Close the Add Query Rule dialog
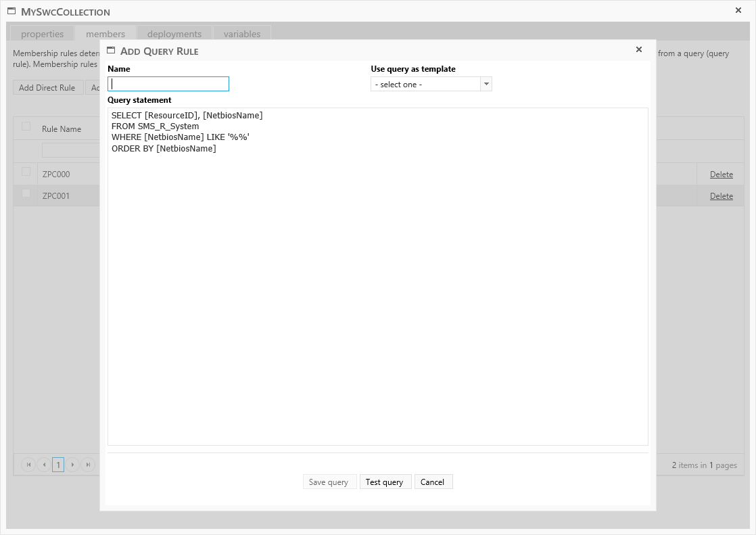 [x=639, y=49]
